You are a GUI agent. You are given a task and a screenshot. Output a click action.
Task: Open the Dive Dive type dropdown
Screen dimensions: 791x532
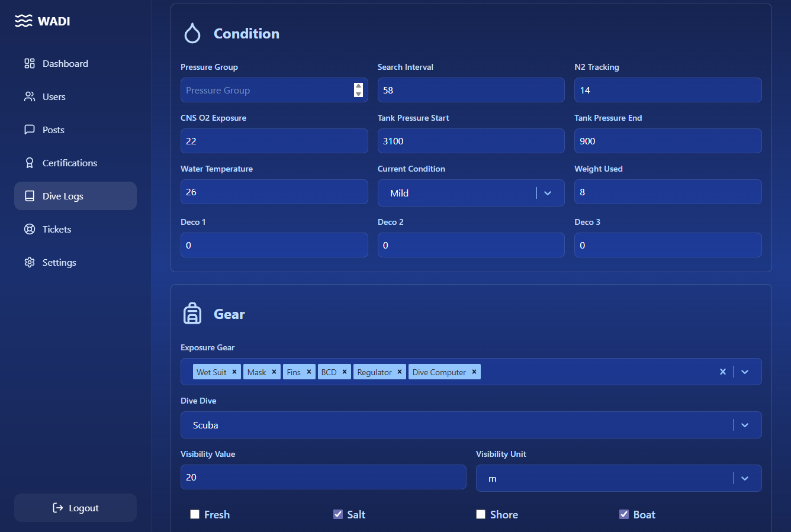[745, 425]
